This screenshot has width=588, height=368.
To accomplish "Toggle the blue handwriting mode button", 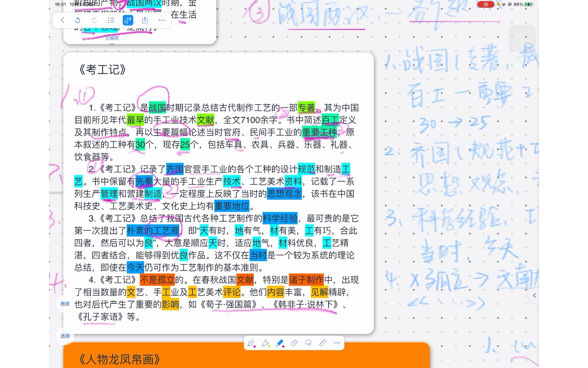I will click(x=128, y=20).
